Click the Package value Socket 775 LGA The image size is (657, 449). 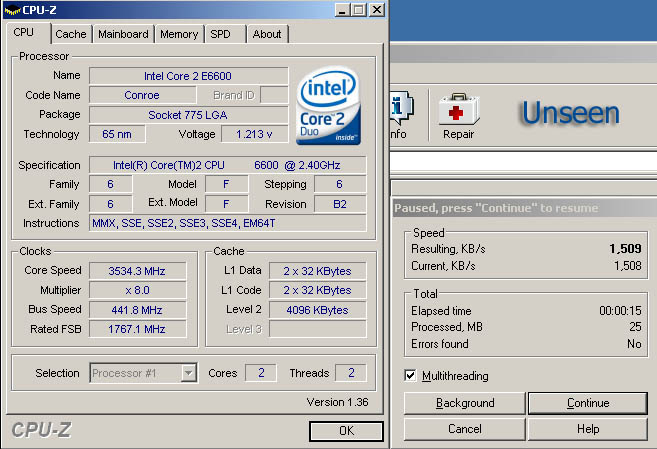pyautogui.click(x=189, y=115)
